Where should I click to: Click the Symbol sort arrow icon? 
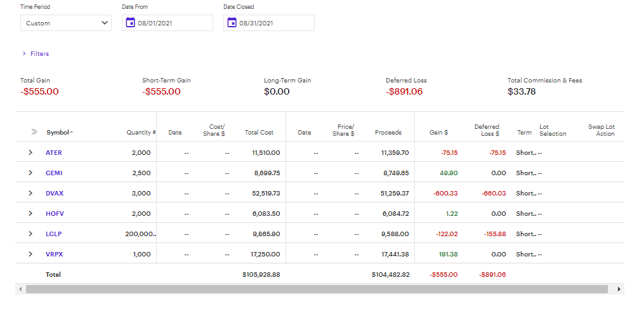[x=72, y=132]
